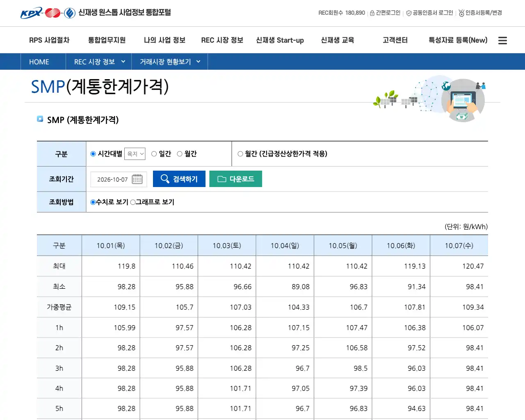The width and height of the screenshot is (525, 420).
Task: Open the 육지 region dropdown
Action: point(135,154)
